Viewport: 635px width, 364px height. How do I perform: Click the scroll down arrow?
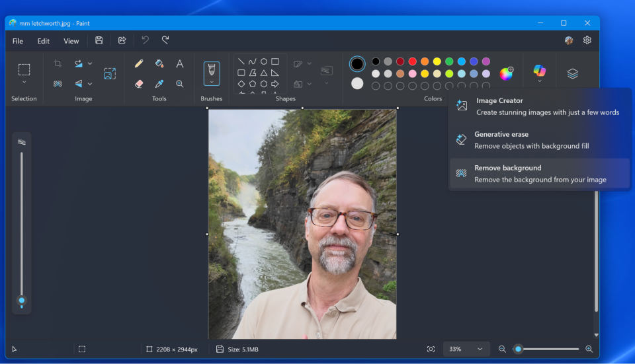point(596,335)
